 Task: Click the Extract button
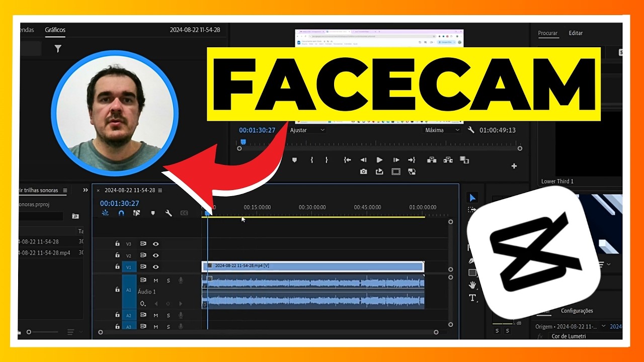click(x=448, y=160)
